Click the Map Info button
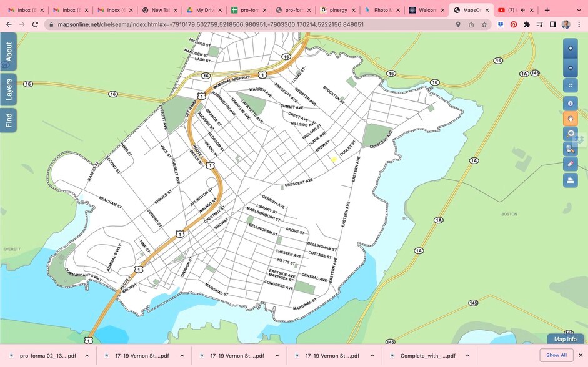The height and width of the screenshot is (367, 588). tap(565, 339)
